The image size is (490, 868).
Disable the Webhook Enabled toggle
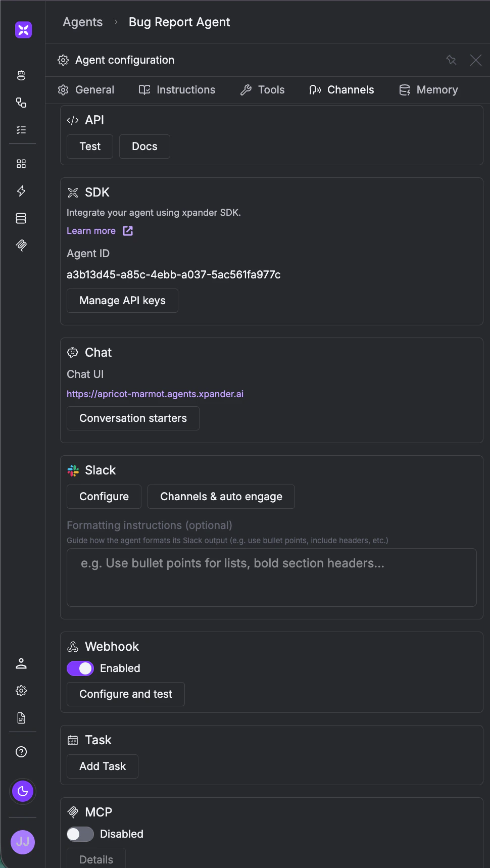point(80,668)
